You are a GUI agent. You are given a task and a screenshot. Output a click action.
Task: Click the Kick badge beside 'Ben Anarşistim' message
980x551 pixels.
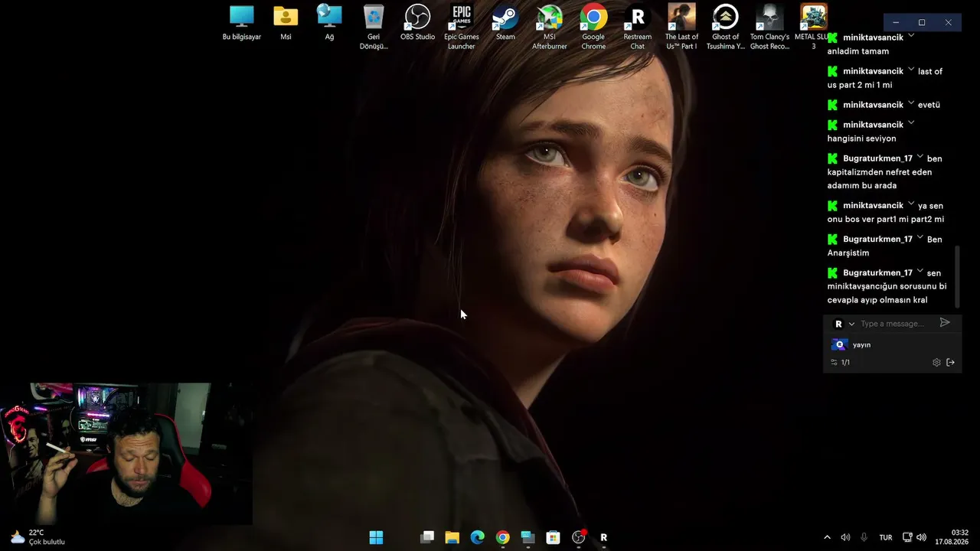832,240
